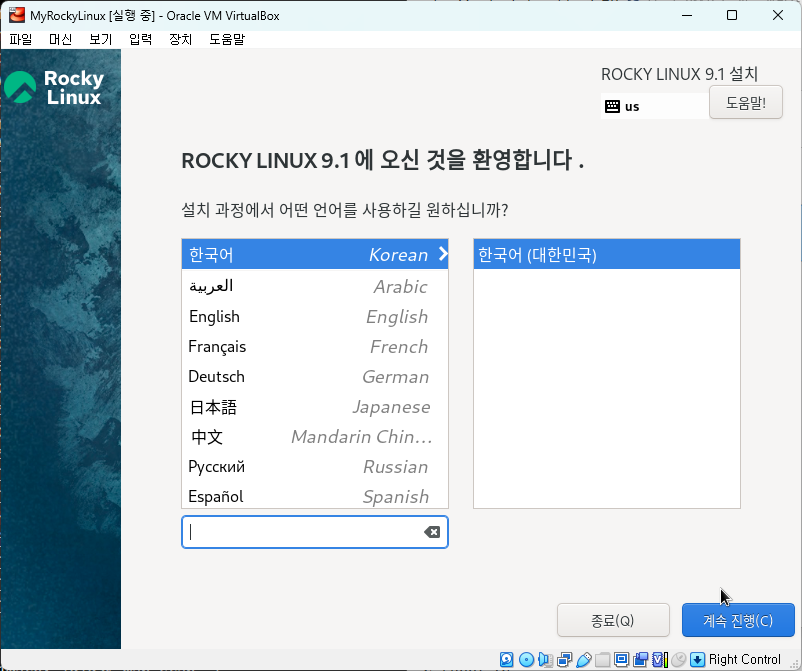Close the VirtualBox window

pyautogui.click(x=777, y=15)
